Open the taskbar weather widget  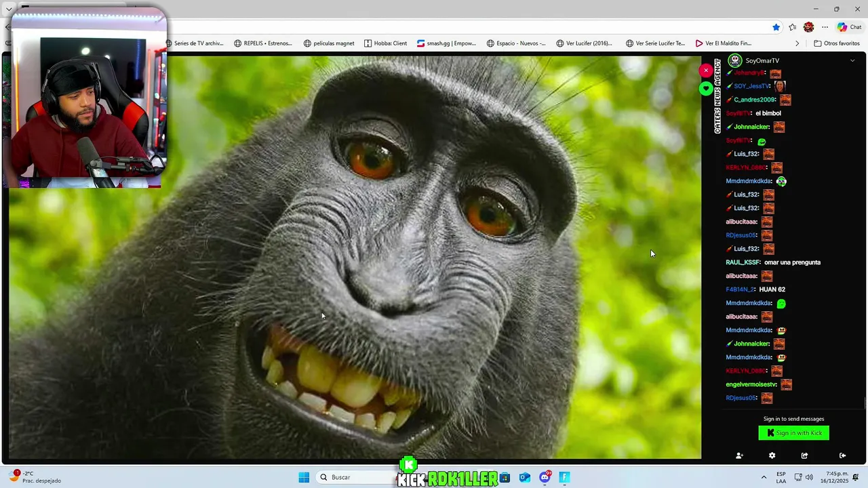coord(34,477)
